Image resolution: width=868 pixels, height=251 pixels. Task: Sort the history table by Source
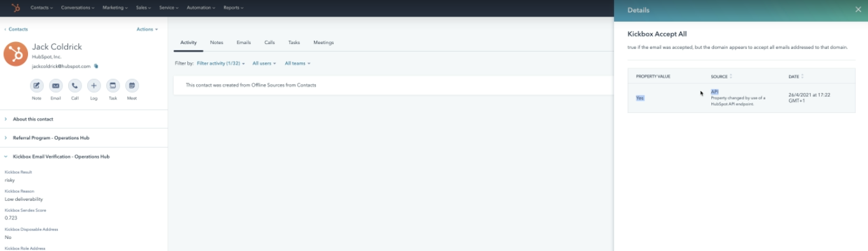722,76
